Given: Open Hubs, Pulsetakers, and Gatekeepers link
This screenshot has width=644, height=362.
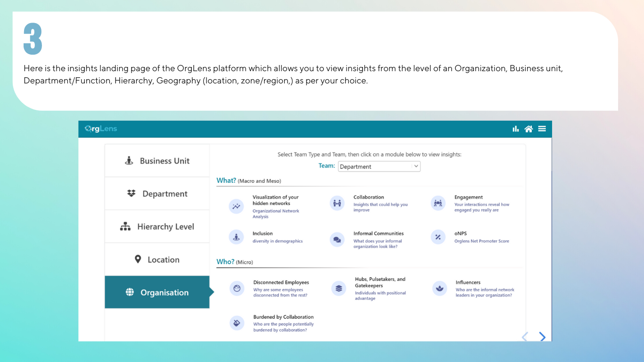Looking at the screenshot, I should (380, 282).
